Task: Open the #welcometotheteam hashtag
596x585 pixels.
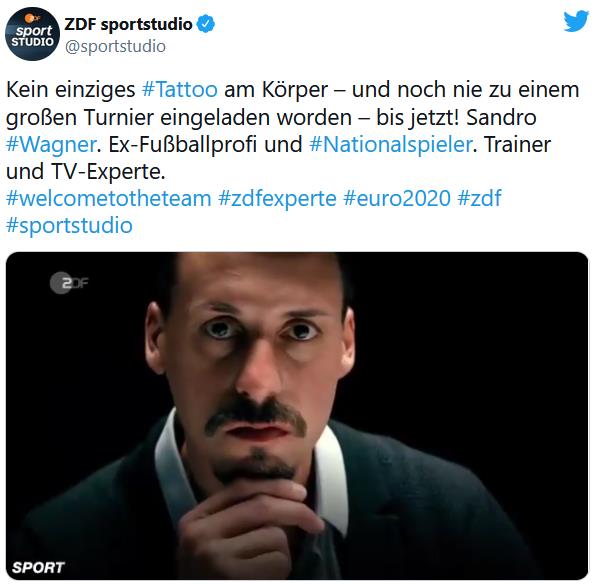Action: [x=109, y=198]
